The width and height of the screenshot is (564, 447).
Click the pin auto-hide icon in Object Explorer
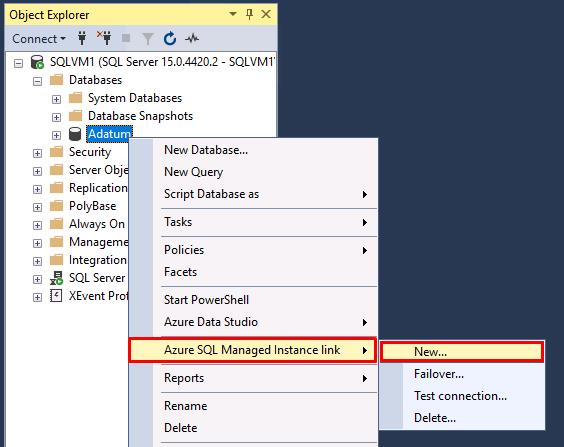(249, 14)
